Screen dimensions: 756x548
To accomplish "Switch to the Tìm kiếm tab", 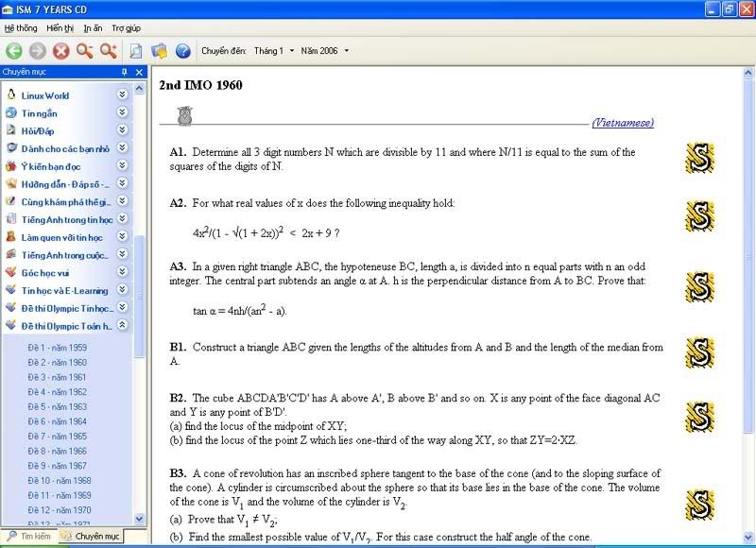I will (28, 536).
